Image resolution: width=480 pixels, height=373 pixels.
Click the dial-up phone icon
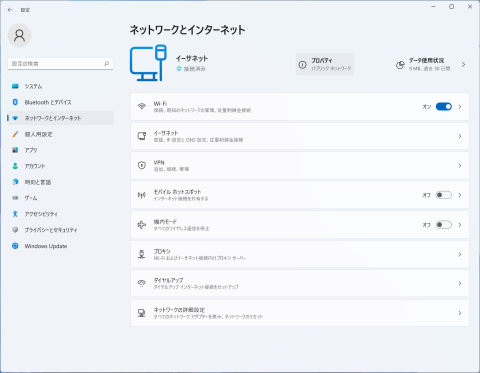142,283
